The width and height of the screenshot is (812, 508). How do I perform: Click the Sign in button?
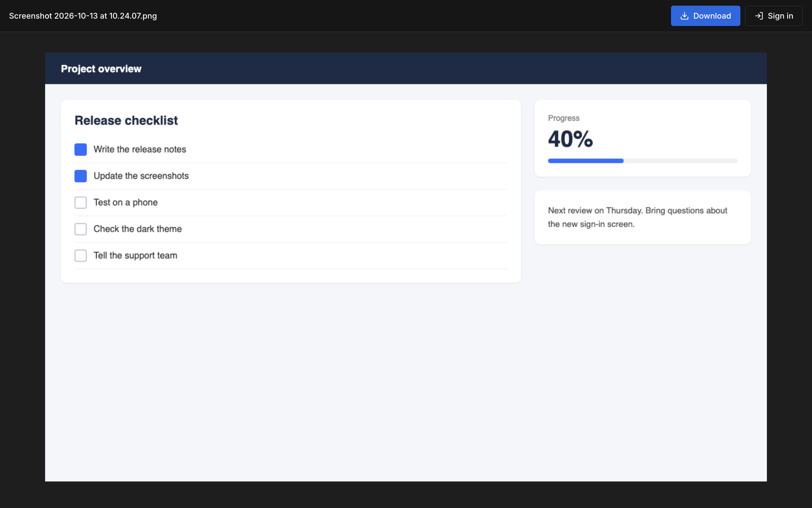click(x=774, y=16)
